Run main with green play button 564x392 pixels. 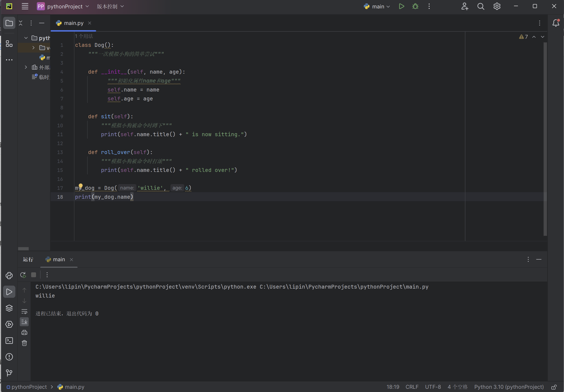tap(402, 6)
